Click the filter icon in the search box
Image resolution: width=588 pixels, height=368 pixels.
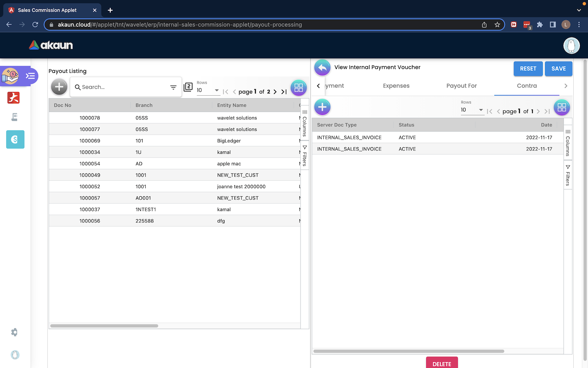pyautogui.click(x=173, y=87)
